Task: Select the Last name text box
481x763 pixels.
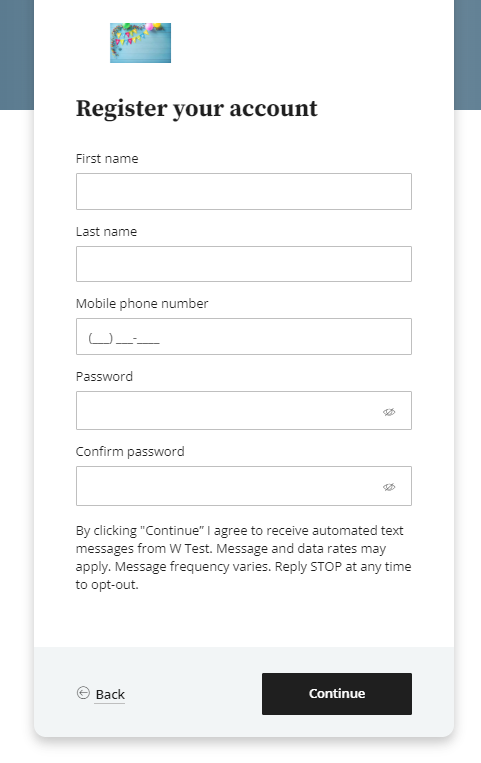Action: coord(243,264)
